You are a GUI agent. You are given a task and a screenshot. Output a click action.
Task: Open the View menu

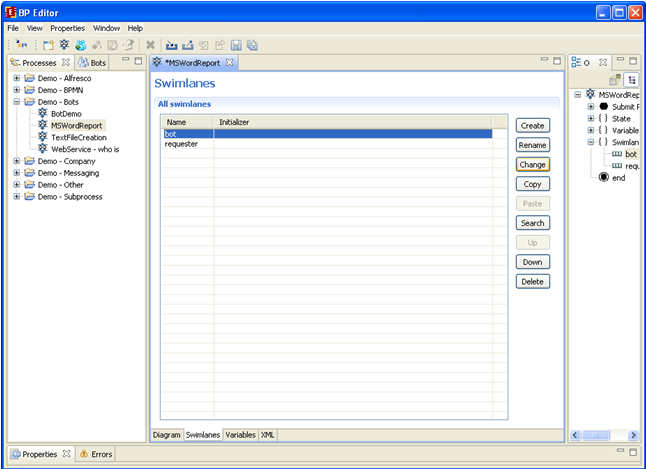click(x=35, y=28)
